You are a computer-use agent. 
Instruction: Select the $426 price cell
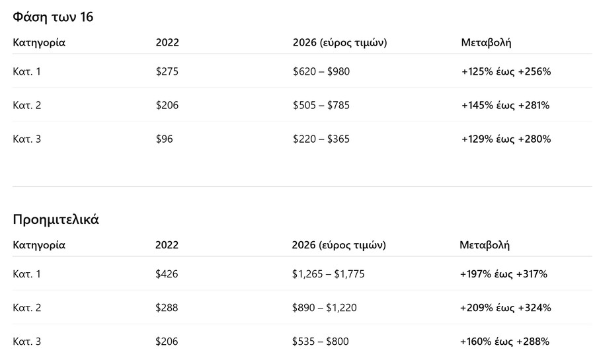[167, 273]
